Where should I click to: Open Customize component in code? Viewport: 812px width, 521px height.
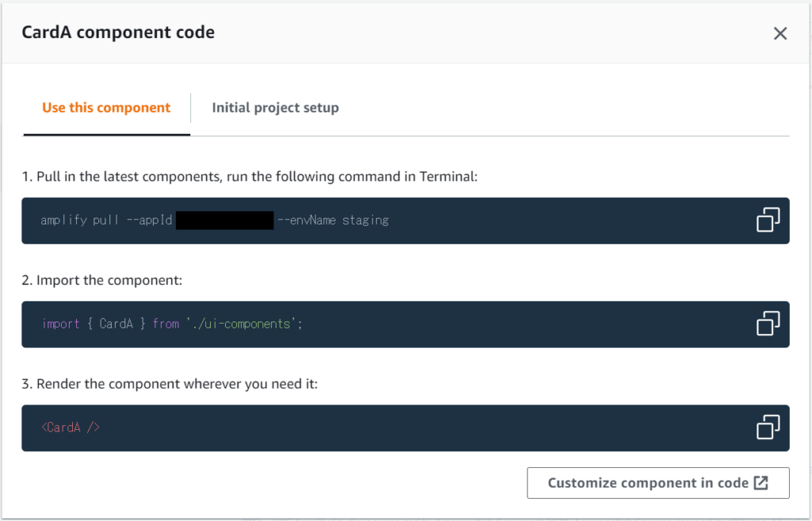coord(657,483)
